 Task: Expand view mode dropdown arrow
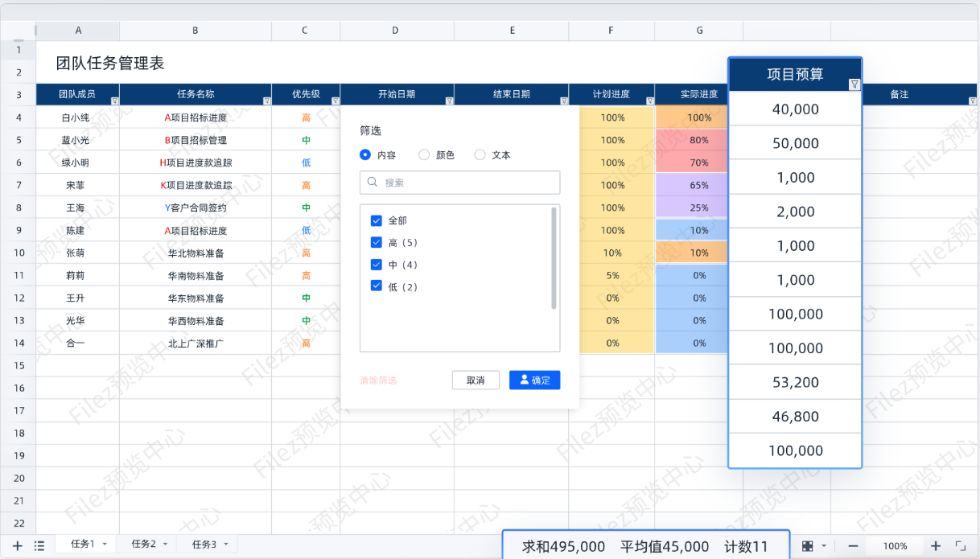(823, 546)
